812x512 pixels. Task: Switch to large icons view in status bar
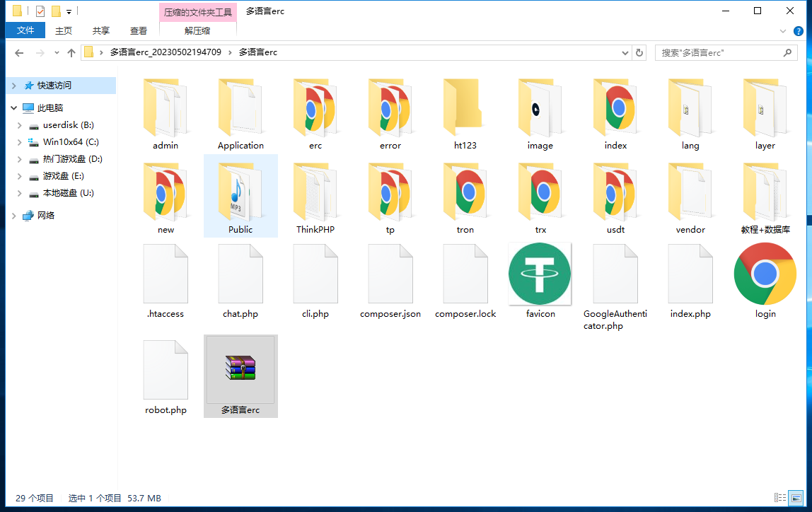(x=796, y=498)
